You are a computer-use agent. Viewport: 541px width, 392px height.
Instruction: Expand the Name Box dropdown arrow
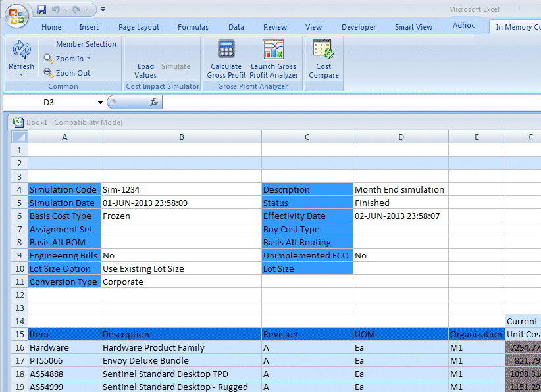[x=100, y=103]
